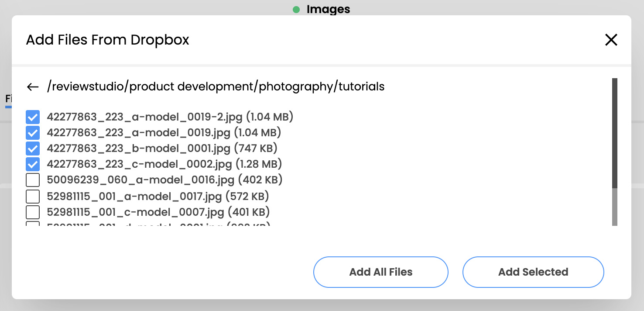Viewport: 644px width, 311px height.
Task: Click the lower scrollbar track area
Action: pyautogui.click(x=614, y=207)
